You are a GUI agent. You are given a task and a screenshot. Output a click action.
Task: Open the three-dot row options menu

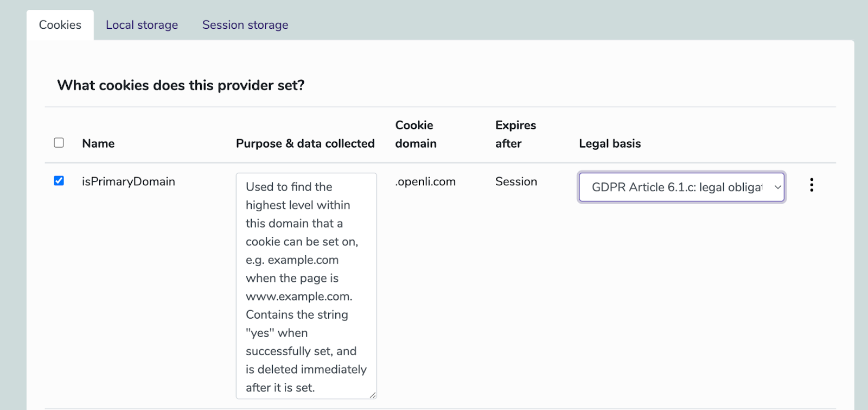[812, 185]
